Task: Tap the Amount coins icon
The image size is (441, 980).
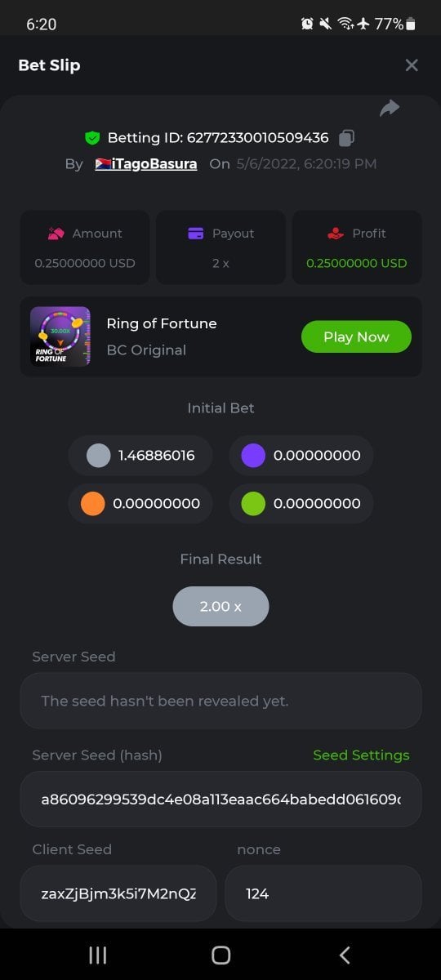Action: (56, 234)
